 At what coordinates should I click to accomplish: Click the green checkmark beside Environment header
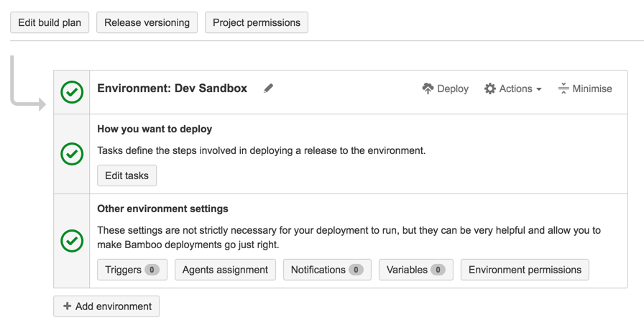point(72,92)
